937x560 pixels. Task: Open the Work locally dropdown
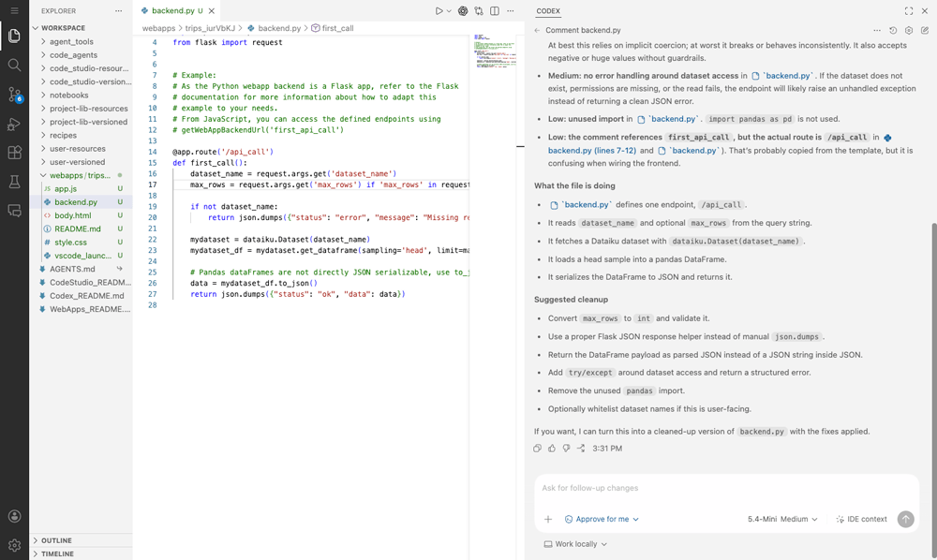coord(575,544)
